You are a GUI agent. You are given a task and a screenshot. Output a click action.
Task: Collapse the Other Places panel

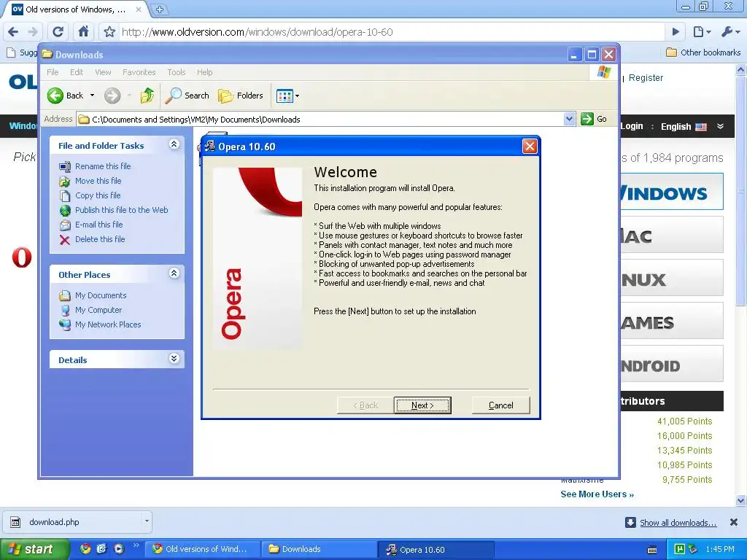(x=174, y=273)
